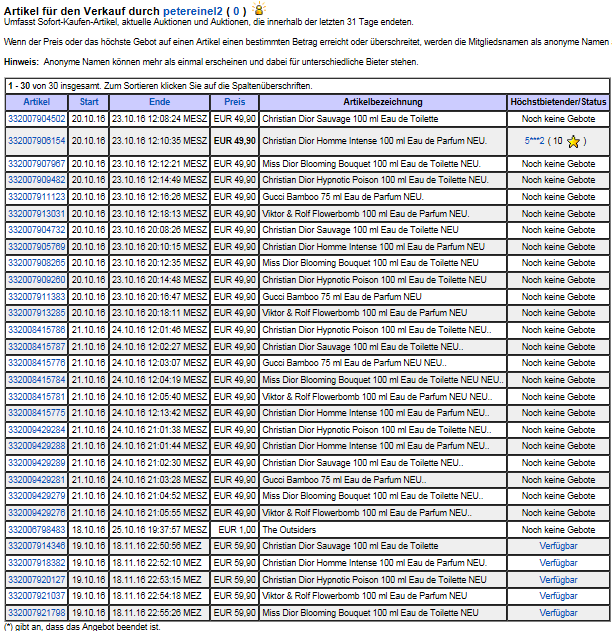The width and height of the screenshot is (612, 631).
Task: Click Verfügbar status for item 332007914346
Action: 558,546
